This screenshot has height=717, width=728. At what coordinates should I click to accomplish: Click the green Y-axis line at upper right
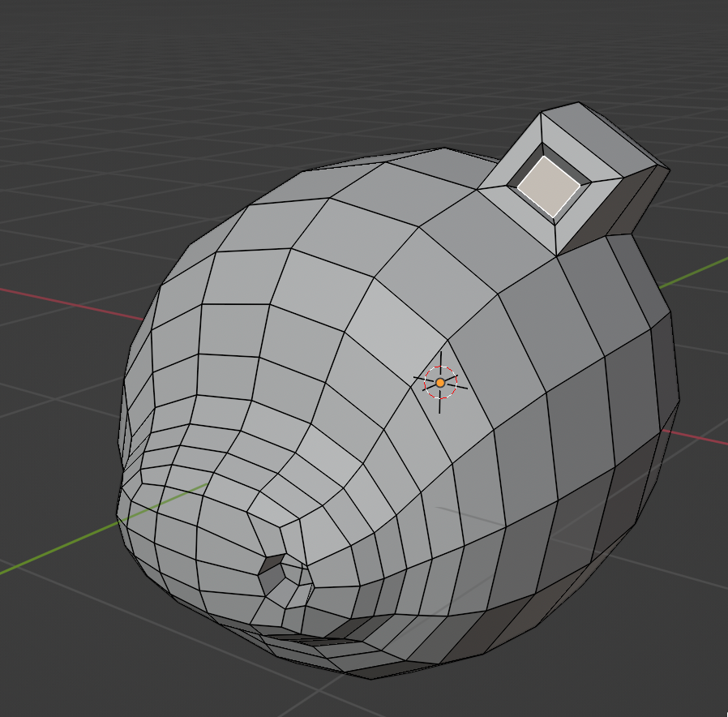point(697,272)
